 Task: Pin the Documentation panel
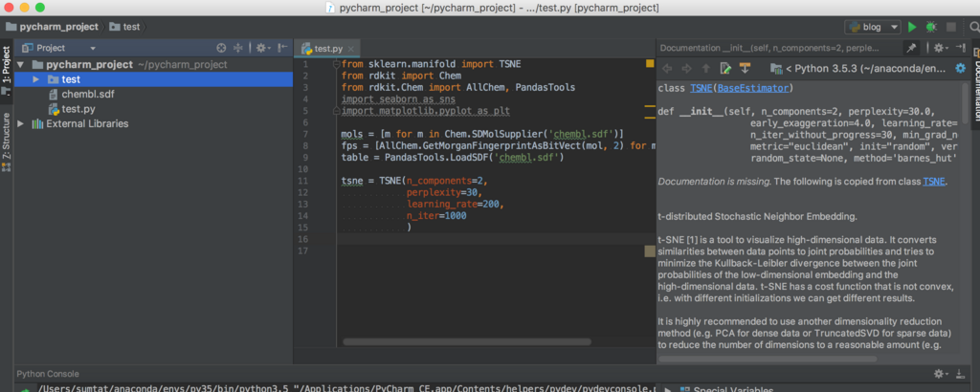[x=911, y=48]
